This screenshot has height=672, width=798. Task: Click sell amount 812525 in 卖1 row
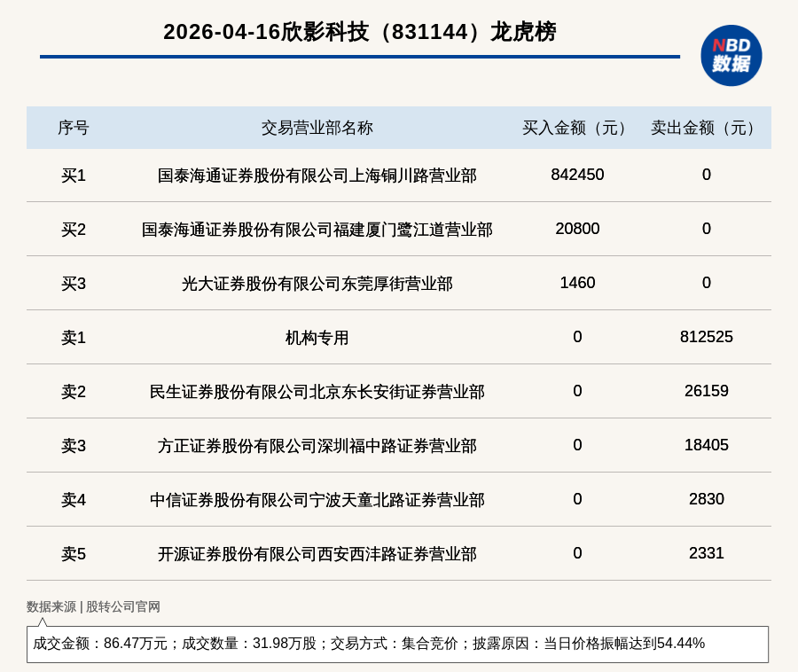(x=706, y=337)
